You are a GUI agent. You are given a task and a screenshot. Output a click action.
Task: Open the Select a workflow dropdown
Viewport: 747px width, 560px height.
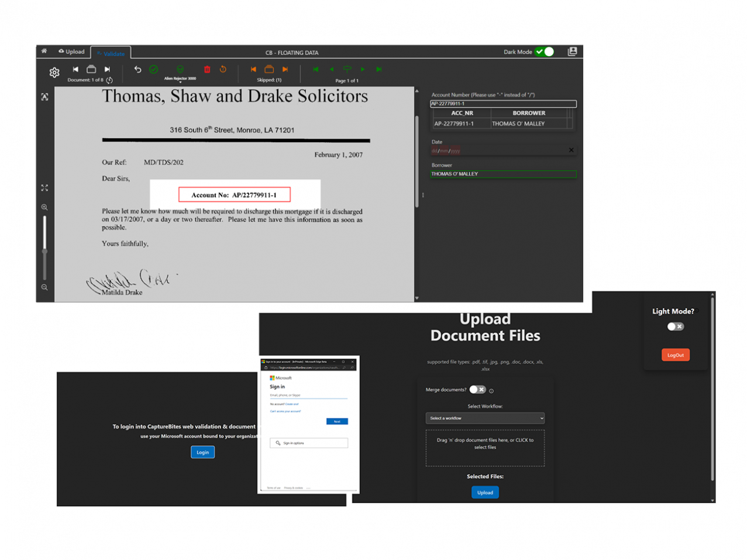(x=485, y=418)
